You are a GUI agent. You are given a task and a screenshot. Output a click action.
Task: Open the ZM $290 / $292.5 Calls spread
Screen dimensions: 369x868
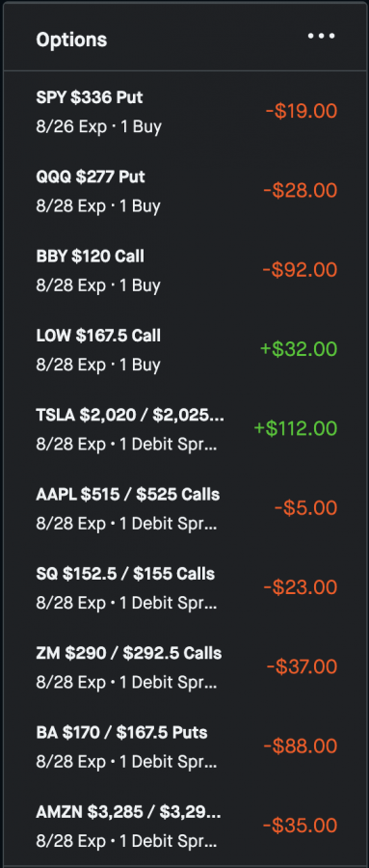pos(186,666)
